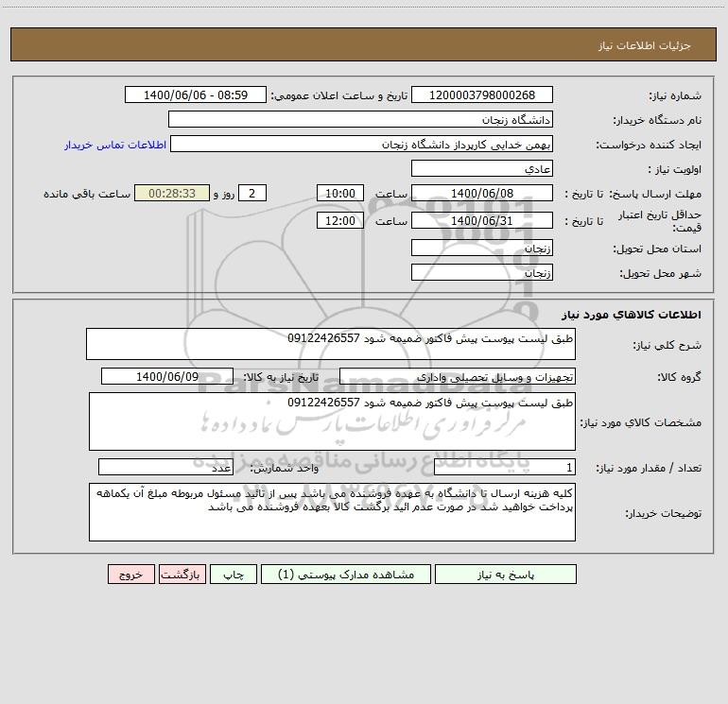Click the requester field بهمن خدایی
This screenshot has height=704, width=728.
[x=361, y=144]
